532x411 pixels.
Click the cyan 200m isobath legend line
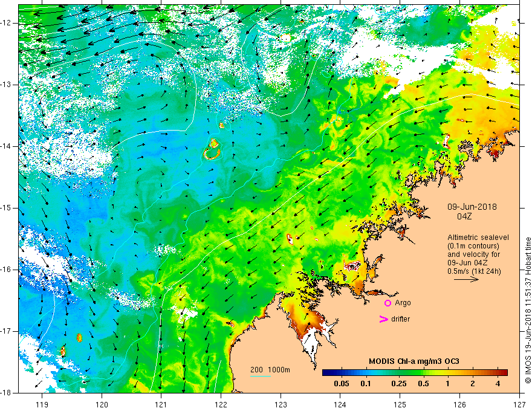point(260,376)
